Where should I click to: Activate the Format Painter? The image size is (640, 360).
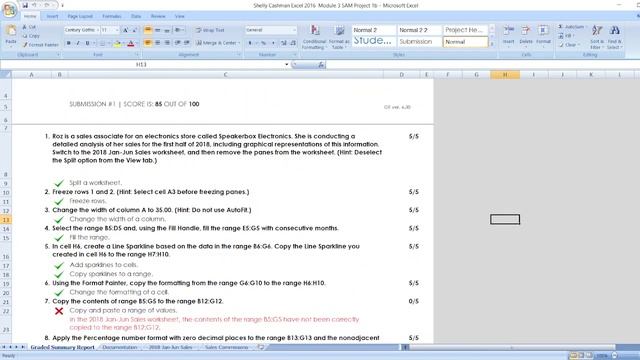pyautogui.click(x=40, y=45)
